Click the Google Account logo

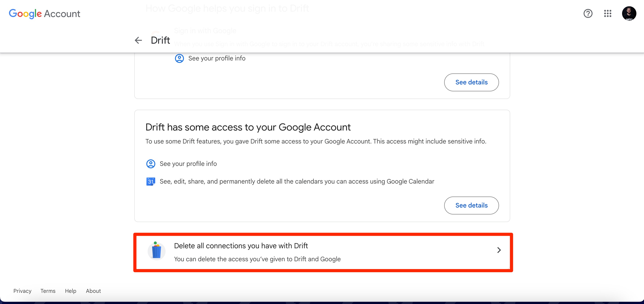tap(45, 14)
